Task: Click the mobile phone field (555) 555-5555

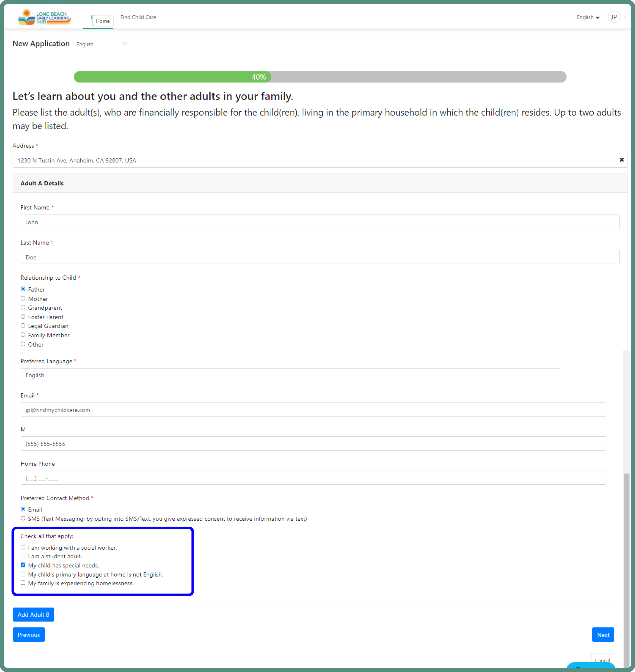Action: tap(313, 444)
